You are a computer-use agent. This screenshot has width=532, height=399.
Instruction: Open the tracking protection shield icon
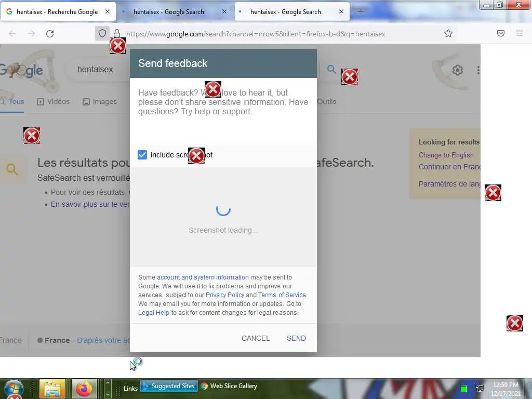102,33
